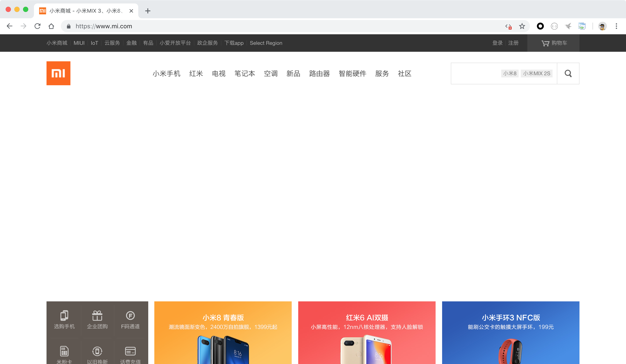Open 企业团购 group purchase via gift icon
Viewport: 626px width, 364px height.
[97, 319]
